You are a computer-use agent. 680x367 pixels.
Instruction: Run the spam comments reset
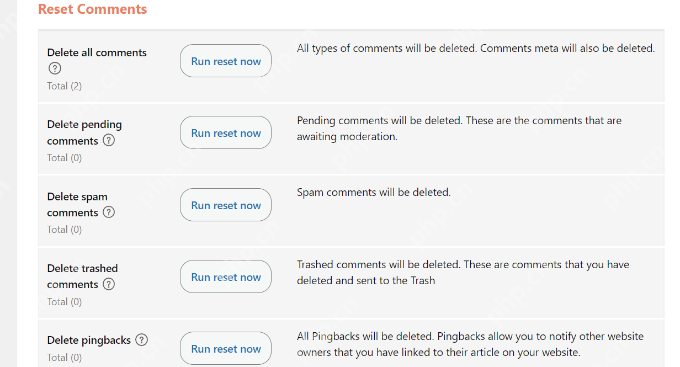(226, 205)
